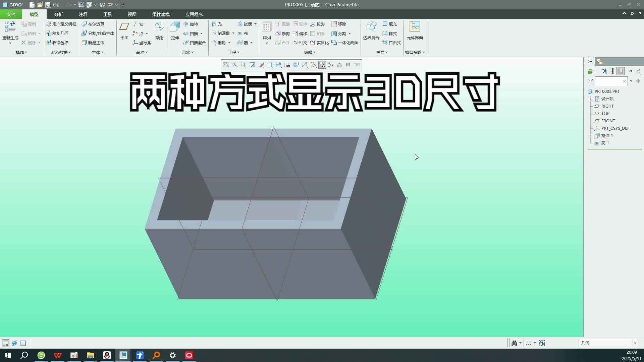Select 壳 1 in the model tree
Screen dimensions: 644x362
pyautogui.click(x=605, y=143)
